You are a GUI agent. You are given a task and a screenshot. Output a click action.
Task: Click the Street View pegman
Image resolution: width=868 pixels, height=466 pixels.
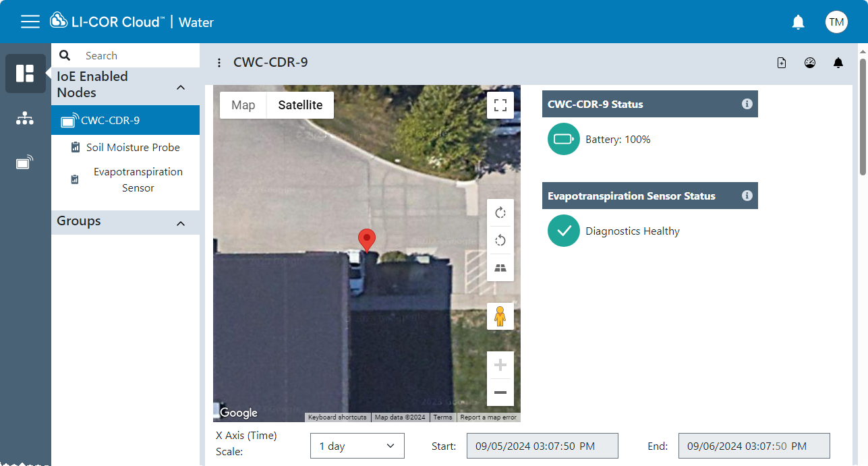pos(500,316)
